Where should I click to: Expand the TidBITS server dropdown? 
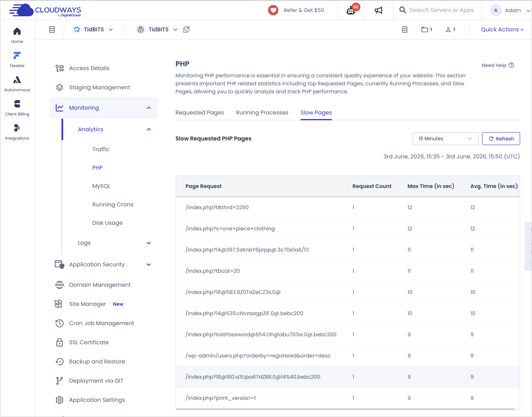111,29
